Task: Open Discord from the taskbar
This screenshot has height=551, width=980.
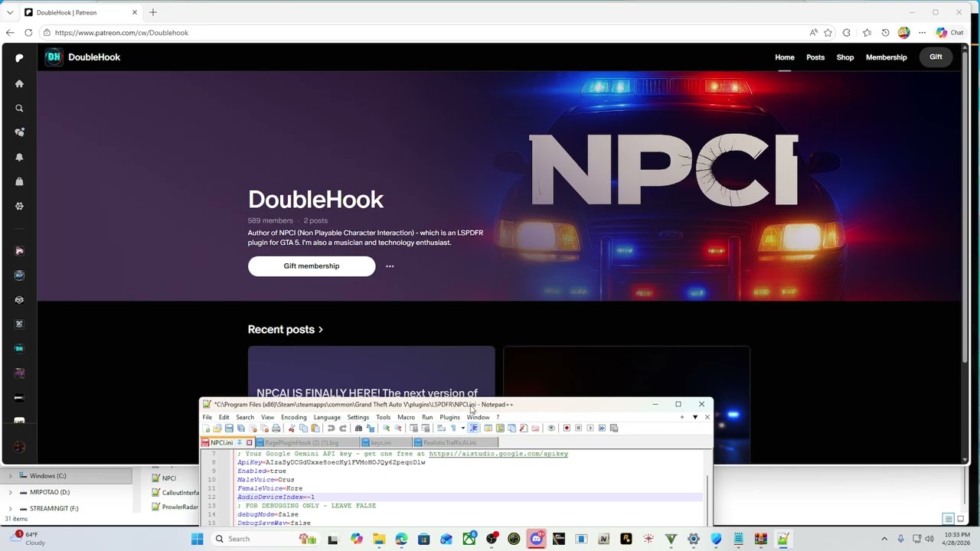Action: pos(536,539)
